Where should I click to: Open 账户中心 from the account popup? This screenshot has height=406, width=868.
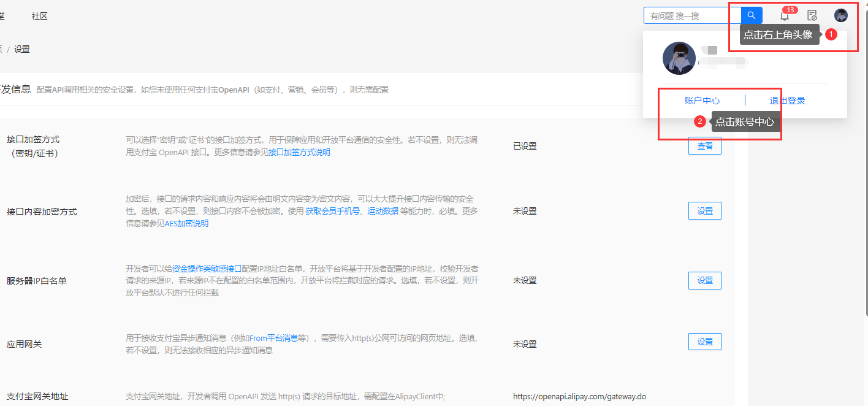click(702, 101)
